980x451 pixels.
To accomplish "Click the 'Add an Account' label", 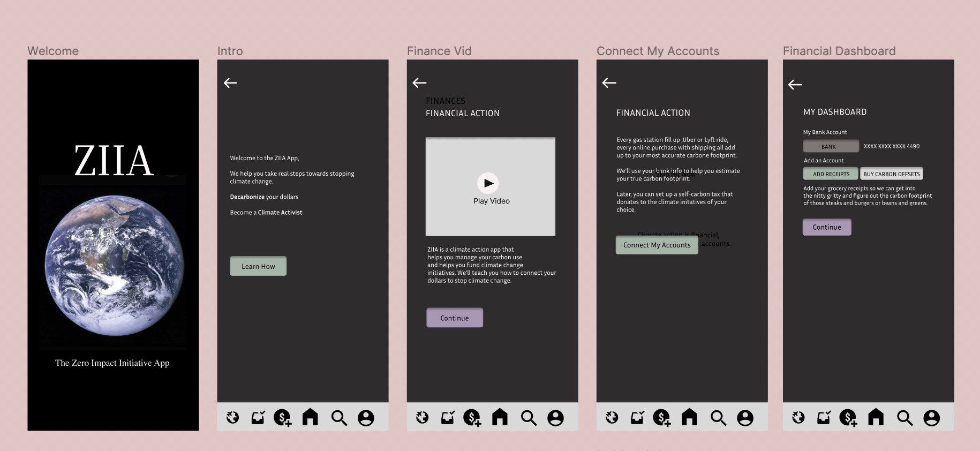I will [x=824, y=161].
